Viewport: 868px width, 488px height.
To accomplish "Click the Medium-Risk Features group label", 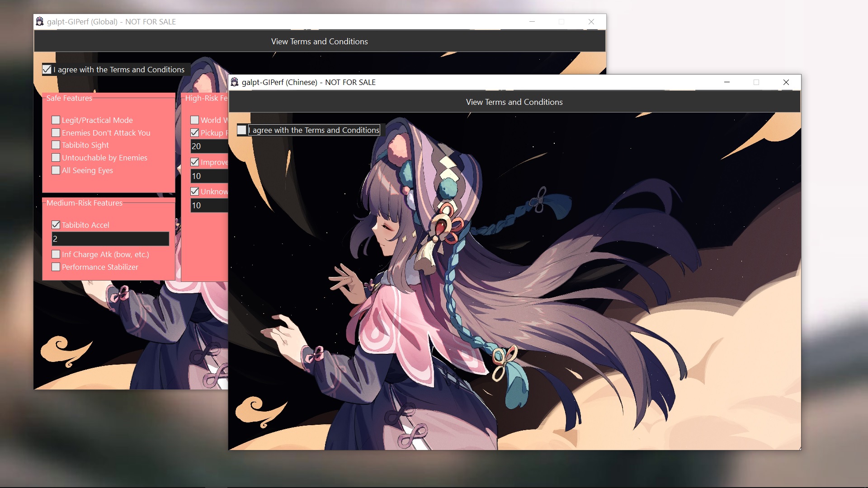I will tap(85, 203).
